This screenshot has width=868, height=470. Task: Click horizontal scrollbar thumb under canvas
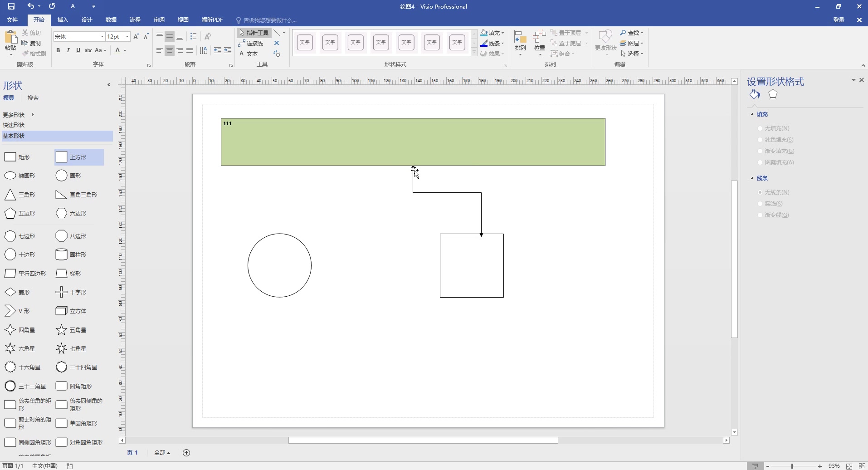coord(423,441)
